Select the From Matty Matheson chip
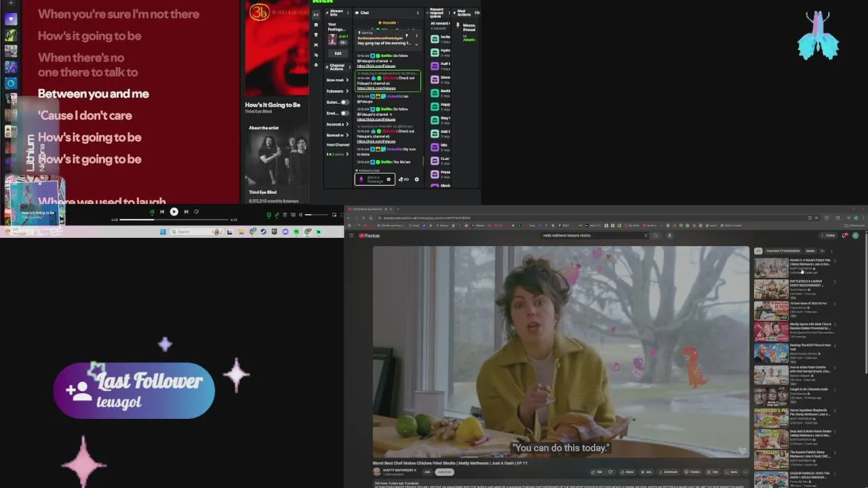This screenshot has height=488, width=868. pos(783,251)
